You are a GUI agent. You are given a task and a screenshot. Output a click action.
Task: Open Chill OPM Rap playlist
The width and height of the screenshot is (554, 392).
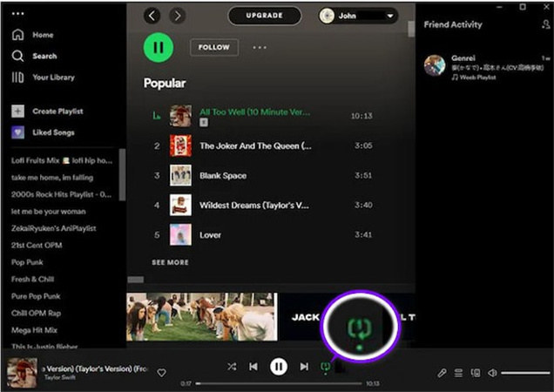click(x=36, y=314)
